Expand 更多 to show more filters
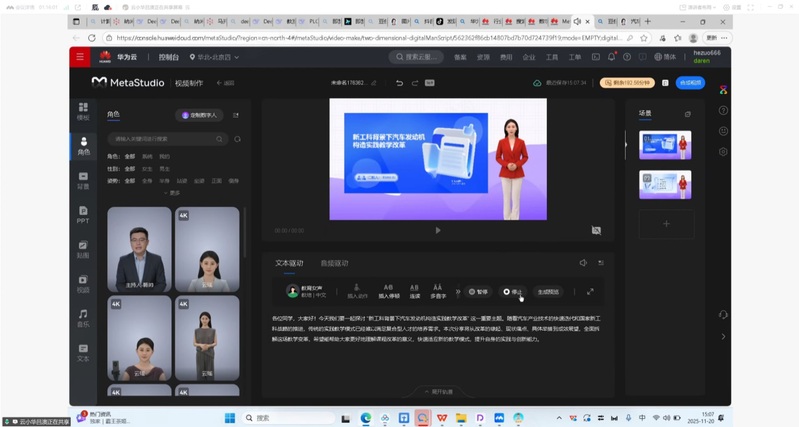This screenshot has height=427, width=799. point(174,193)
